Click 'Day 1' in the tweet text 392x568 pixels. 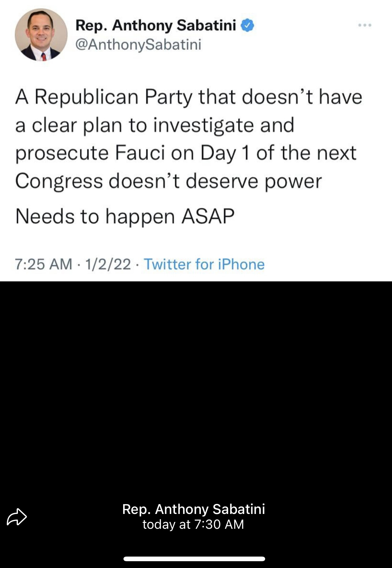(225, 153)
